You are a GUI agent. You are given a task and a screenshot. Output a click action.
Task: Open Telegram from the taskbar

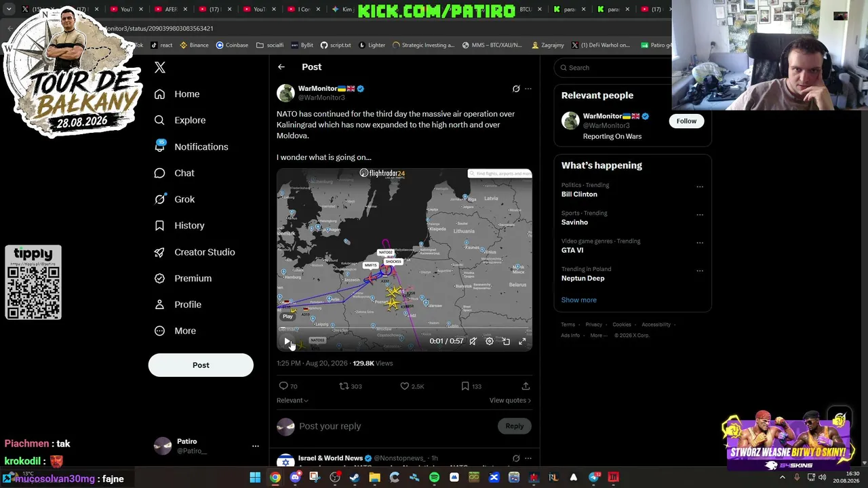pos(594,478)
